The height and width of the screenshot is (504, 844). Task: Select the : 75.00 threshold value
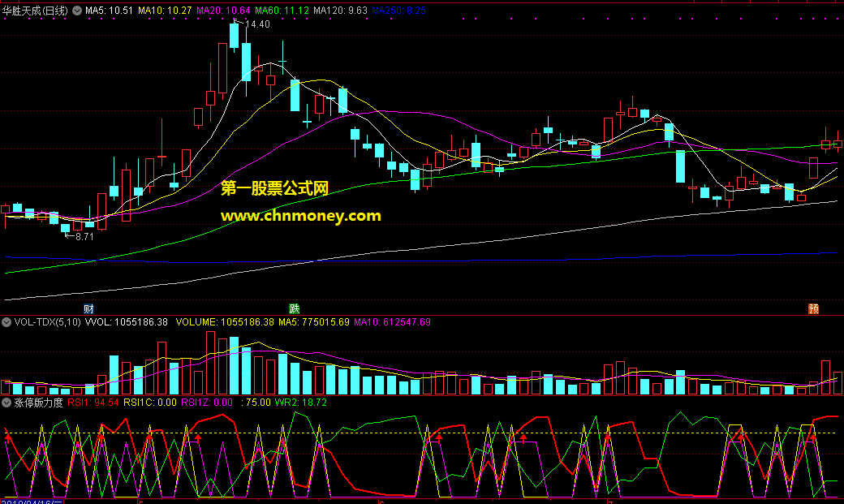tap(256, 403)
